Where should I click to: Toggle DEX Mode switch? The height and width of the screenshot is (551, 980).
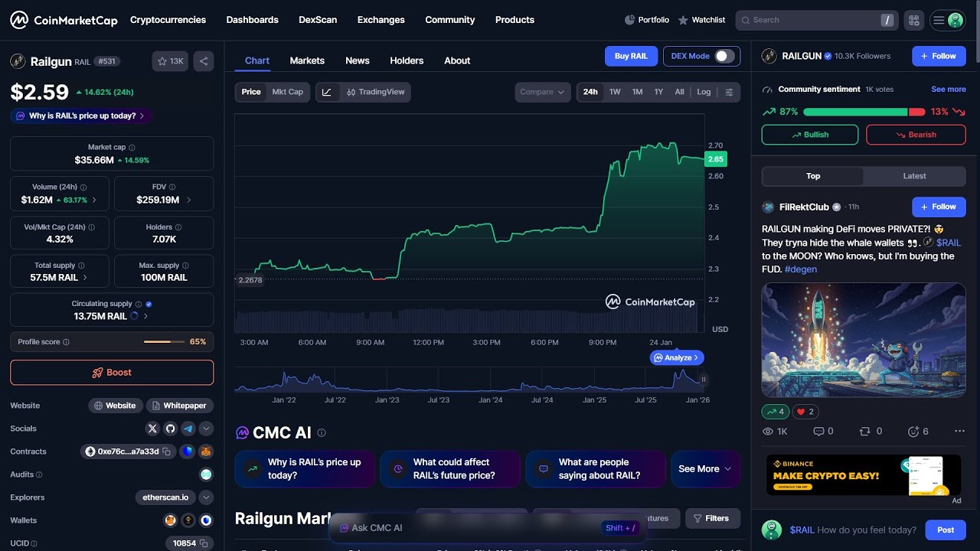tap(724, 56)
